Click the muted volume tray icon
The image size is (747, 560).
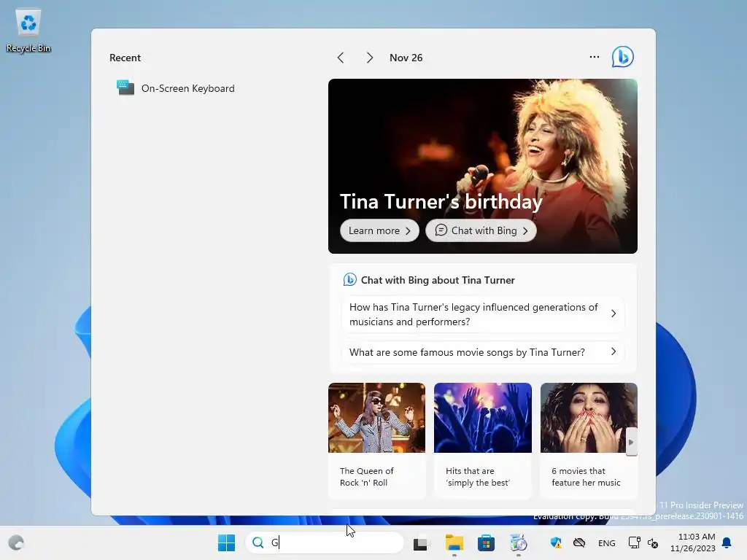pyautogui.click(x=653, y=542)
